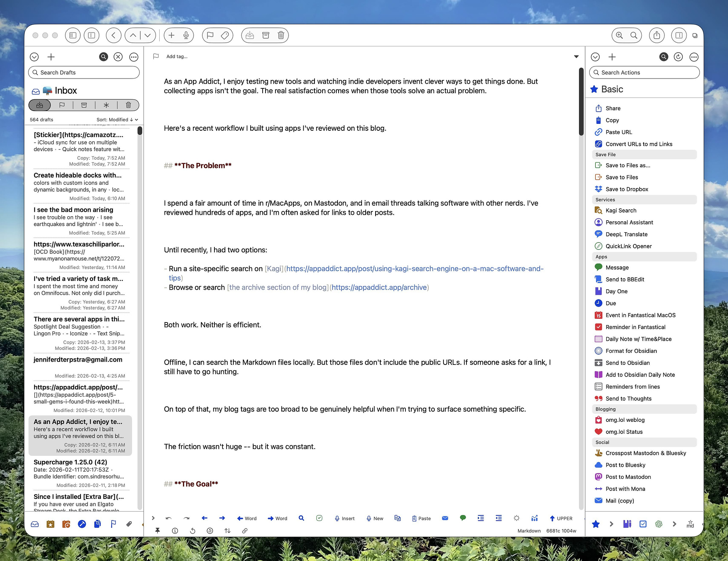Open the more options menu in actions panel

click(694, 57)
